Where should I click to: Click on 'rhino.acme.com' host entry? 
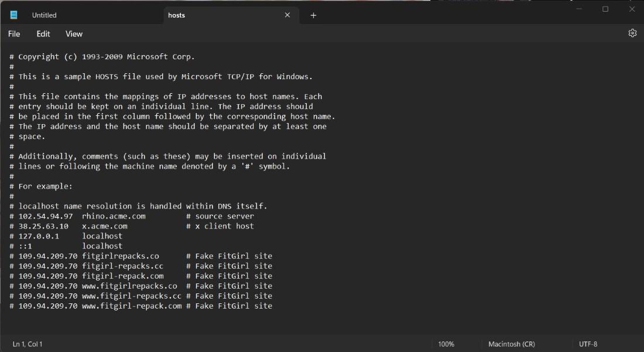tap(114, 216)
